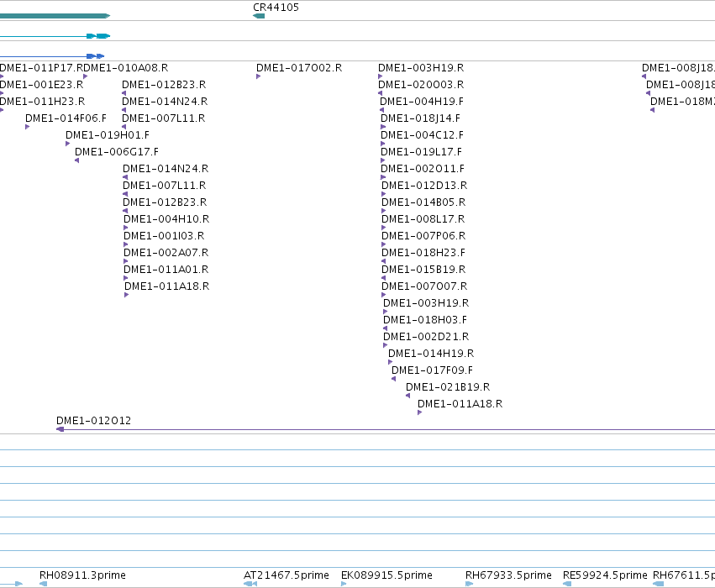The image size is (715, 588).
Task: Select the DME1-017F09.F label
Action: click(433, 370)
